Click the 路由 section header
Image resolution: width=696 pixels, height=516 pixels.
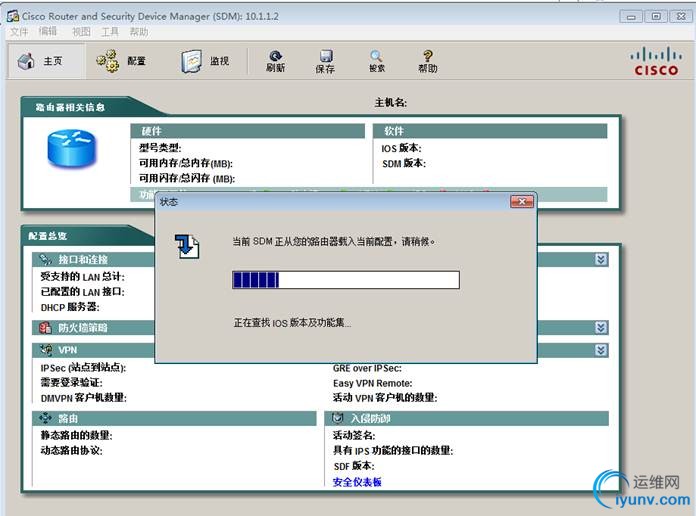[174, 418]
